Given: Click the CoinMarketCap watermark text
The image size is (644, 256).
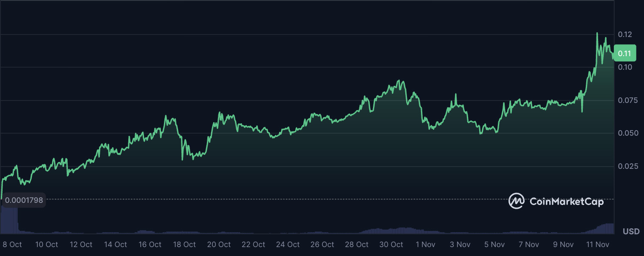Looking at the screenshot, I should coord(566,202).
